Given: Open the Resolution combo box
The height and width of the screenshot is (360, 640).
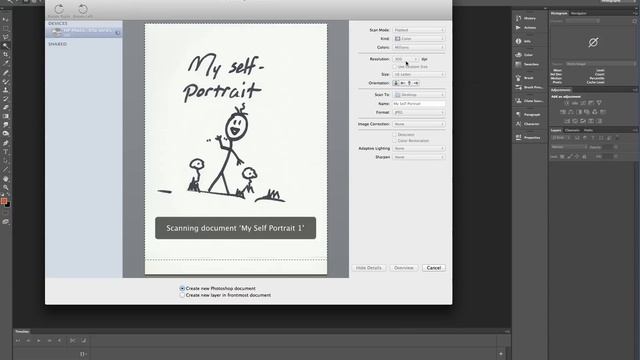Looking at the screenshot, I should click(406, 59).
